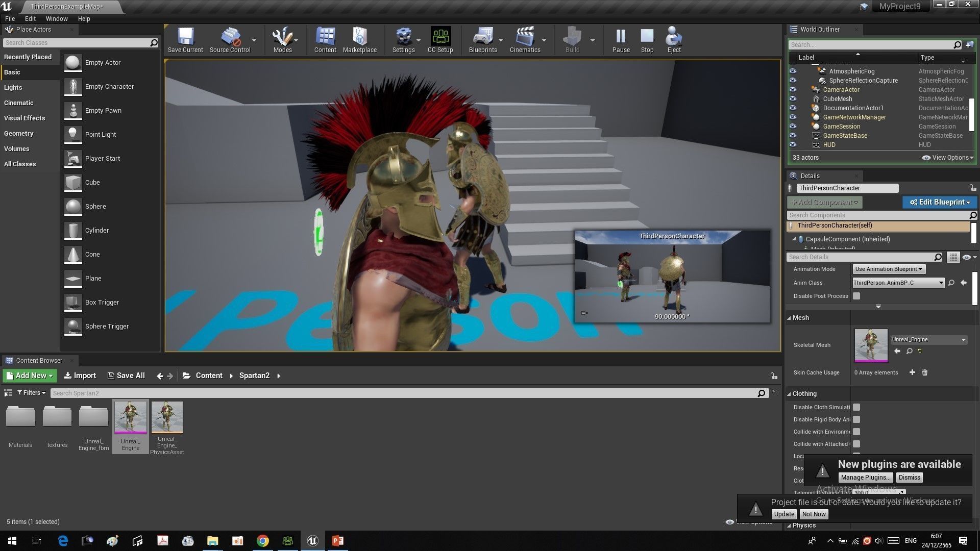The image size is (980, 551).
Task: Pause the play-in-editor simulation
Action: tap(621, 40)
